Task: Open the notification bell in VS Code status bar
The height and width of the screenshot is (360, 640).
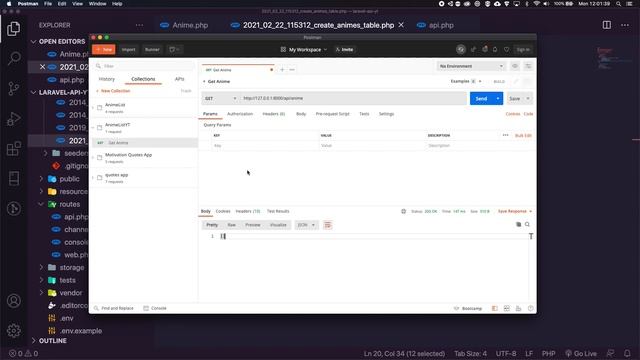Action: 627,353
